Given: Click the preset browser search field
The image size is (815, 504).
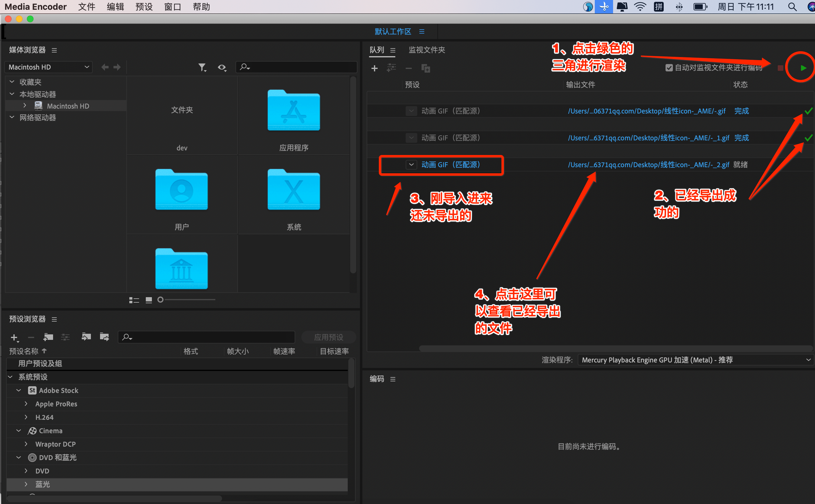Looking at the screenshot, I should [206, 337].
